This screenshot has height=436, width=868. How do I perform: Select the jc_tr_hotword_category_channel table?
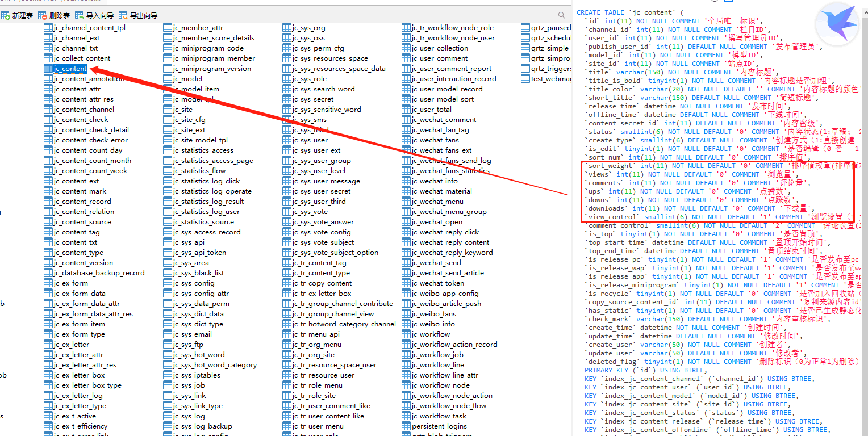pyautogui.click(x=344, y=324)
